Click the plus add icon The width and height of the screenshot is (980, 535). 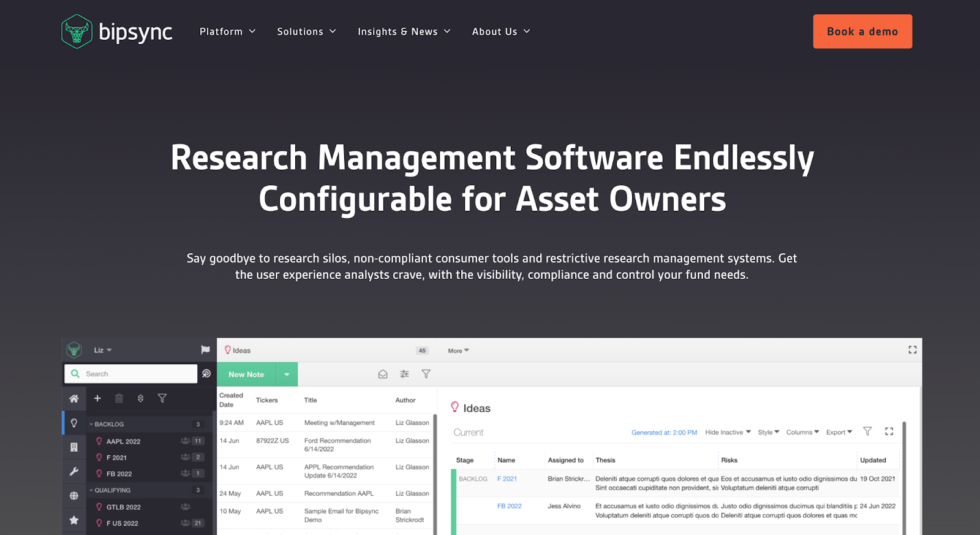97,398
